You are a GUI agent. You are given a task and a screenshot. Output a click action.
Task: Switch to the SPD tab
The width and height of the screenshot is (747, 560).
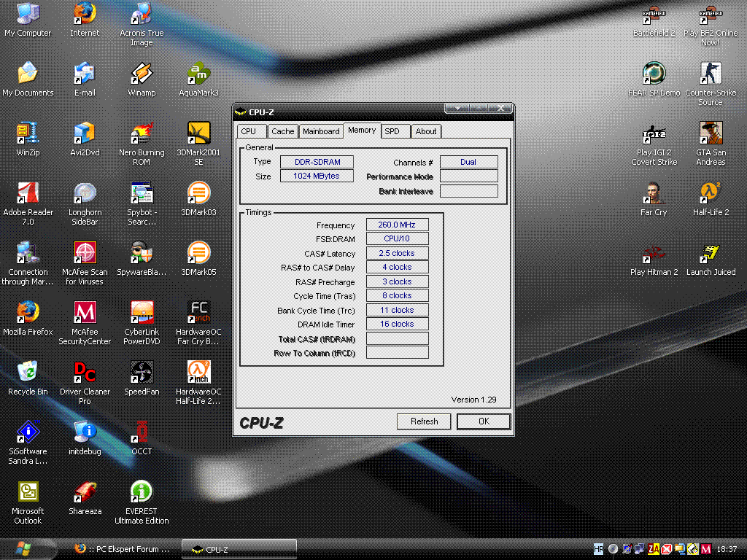(x=392, y=131)
